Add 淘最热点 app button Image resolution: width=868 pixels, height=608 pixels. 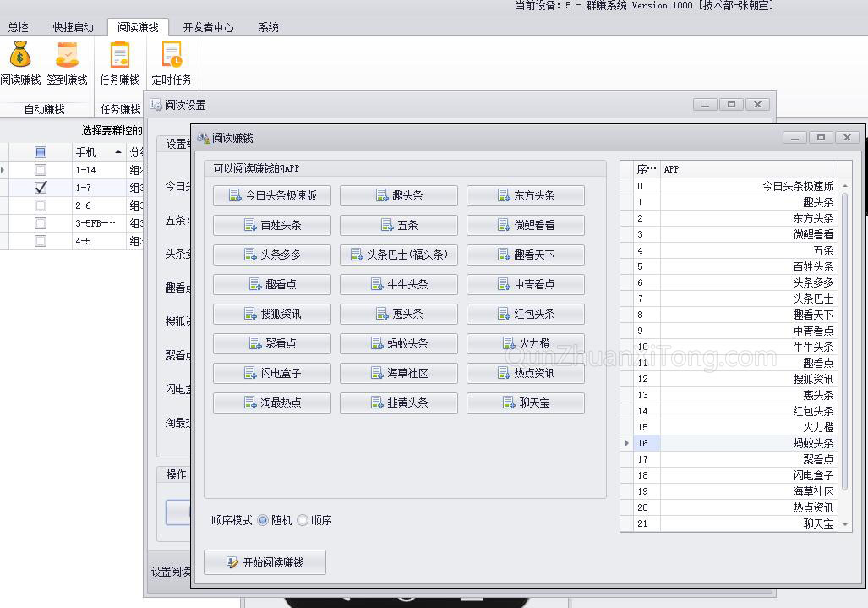click(x=272, y=403)
